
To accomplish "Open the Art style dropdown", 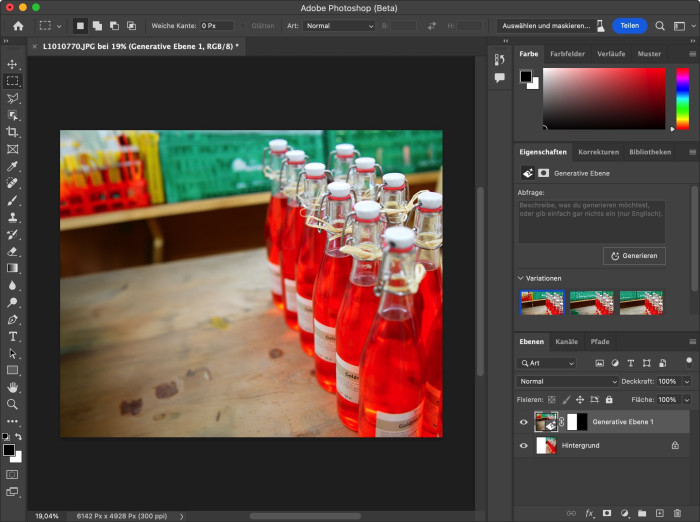I will click(339, 26).
